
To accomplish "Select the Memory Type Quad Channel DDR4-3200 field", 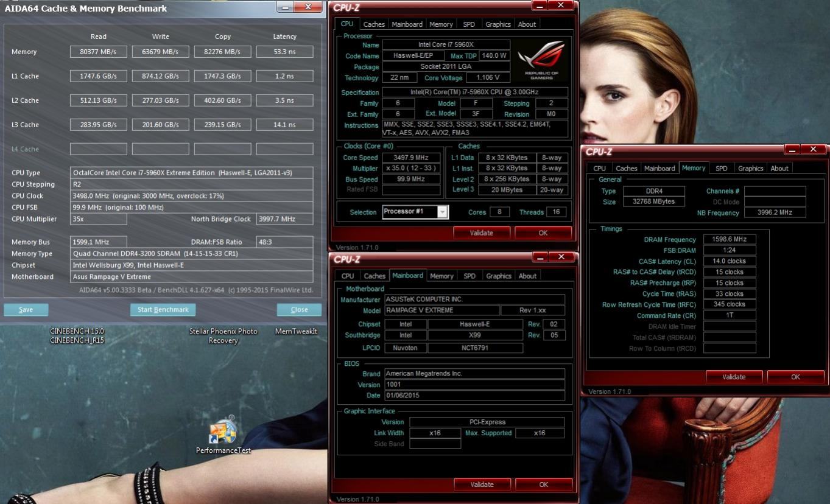I will (192, 254).
